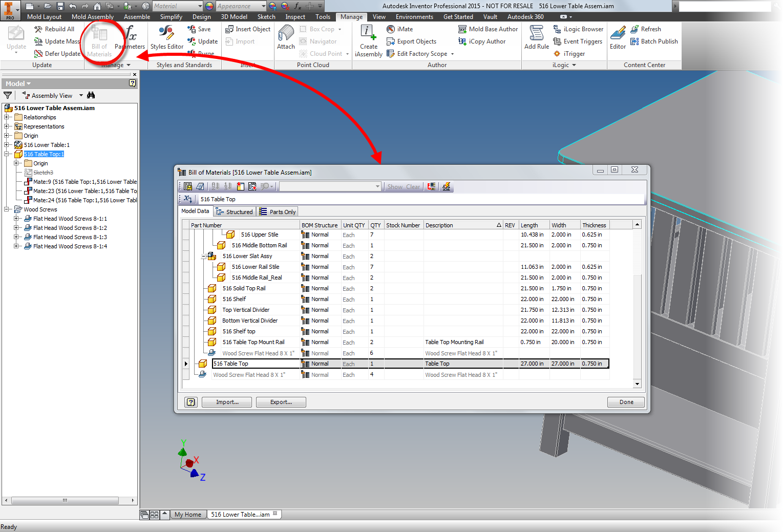Open Assembly View dropdown in browser
Screen dimensions: 783x532
(80, 95)
